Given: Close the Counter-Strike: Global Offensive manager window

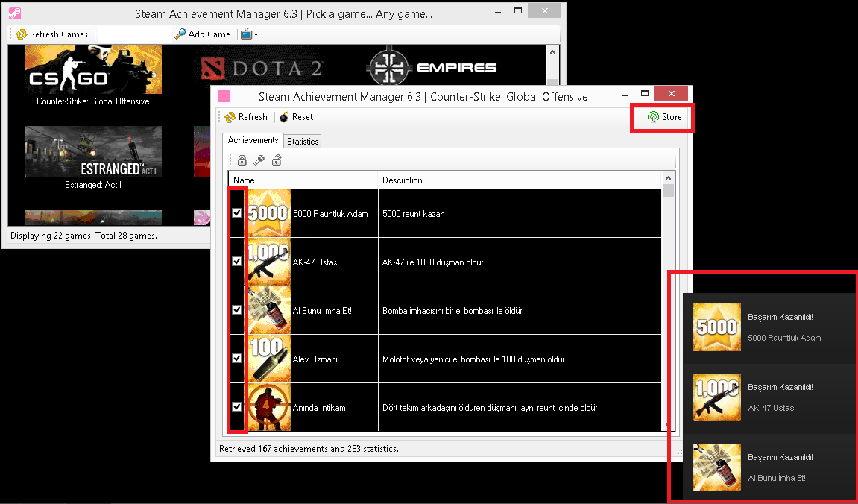Looking at the screenshot, I should click(x=671, y=94).
